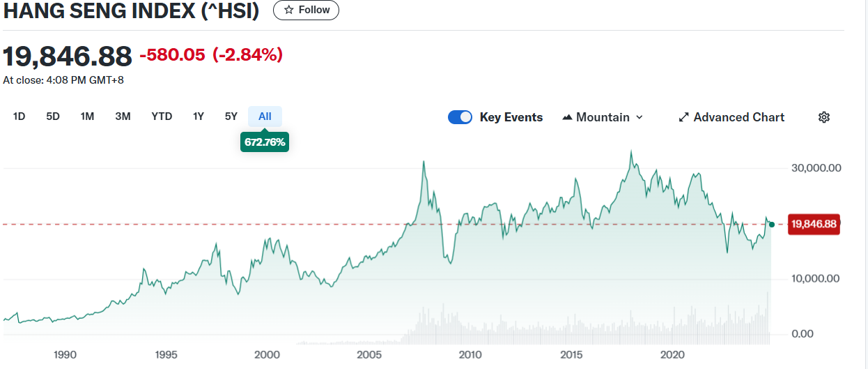The image size is (868, 369).
Task: Click the Advanced Chart expand-arrows icon
Action: click(683, 117)
